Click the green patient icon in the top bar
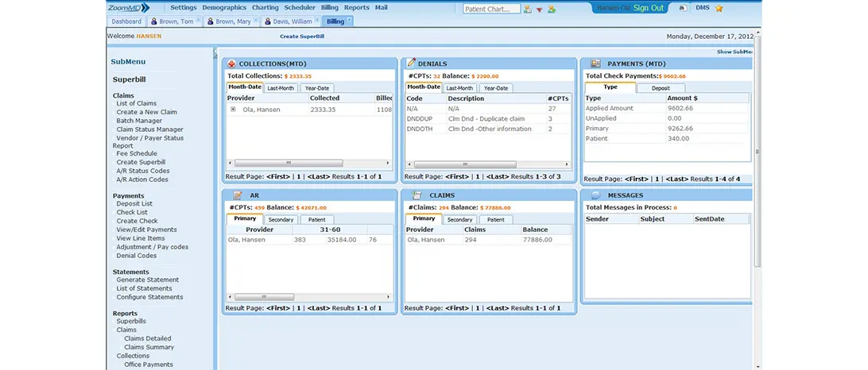This screenshot has width=868, height=370. pos(552,9)
